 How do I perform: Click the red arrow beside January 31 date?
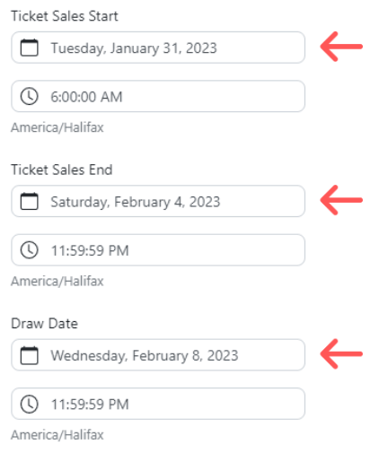tap(341, 47)
